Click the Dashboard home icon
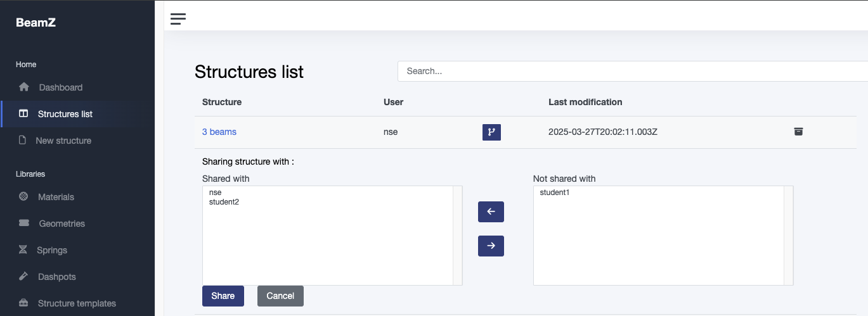The height and width of the screenshot is (316, 868). [24, 87]
